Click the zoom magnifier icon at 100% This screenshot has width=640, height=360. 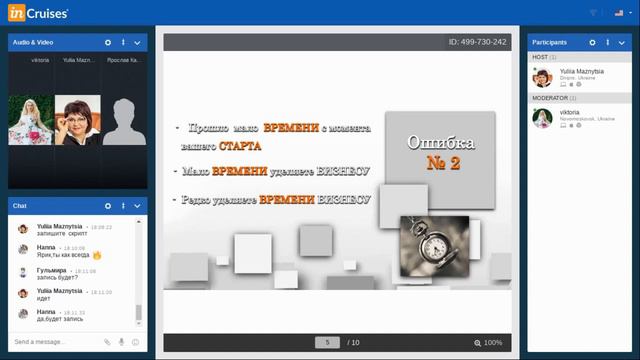(x=478, y=343)
